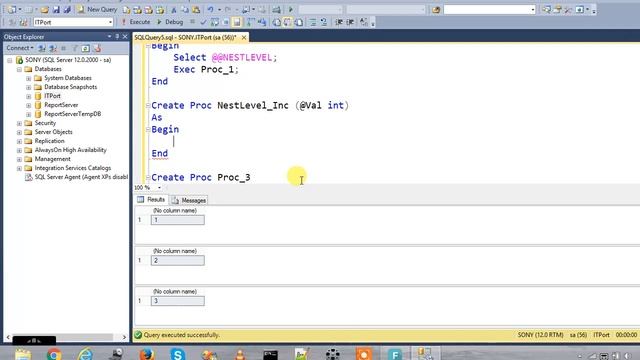Click the Comment out lines icon
The image size is (640, 360).
pos(313,22)
